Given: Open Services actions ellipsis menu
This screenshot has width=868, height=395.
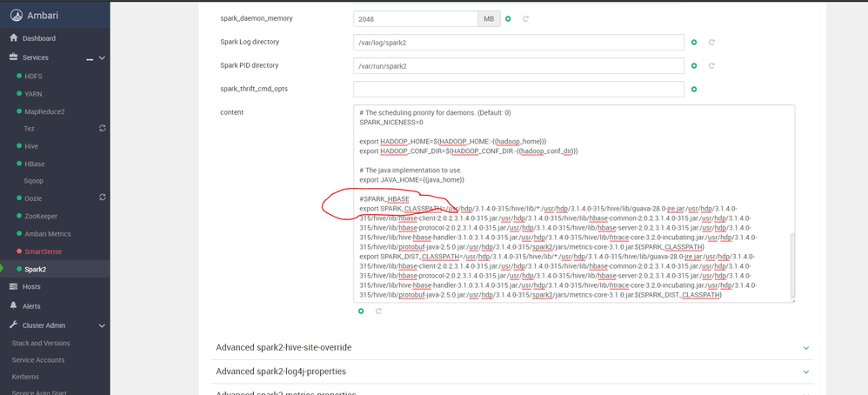Looking at the screenshot, I should click(90, 58).
